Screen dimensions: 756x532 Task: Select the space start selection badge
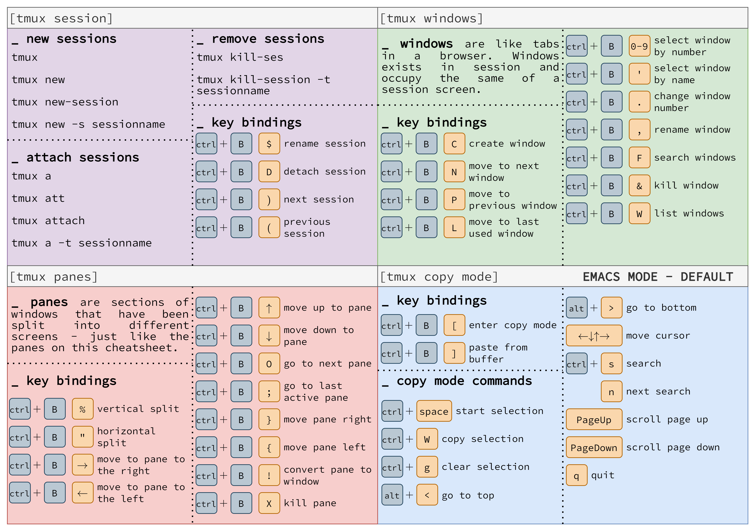pos(434,411)
